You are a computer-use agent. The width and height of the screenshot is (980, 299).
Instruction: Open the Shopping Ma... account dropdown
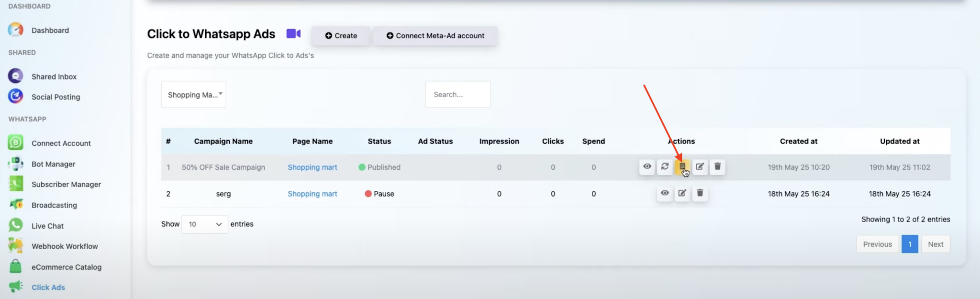coord(194,94)
